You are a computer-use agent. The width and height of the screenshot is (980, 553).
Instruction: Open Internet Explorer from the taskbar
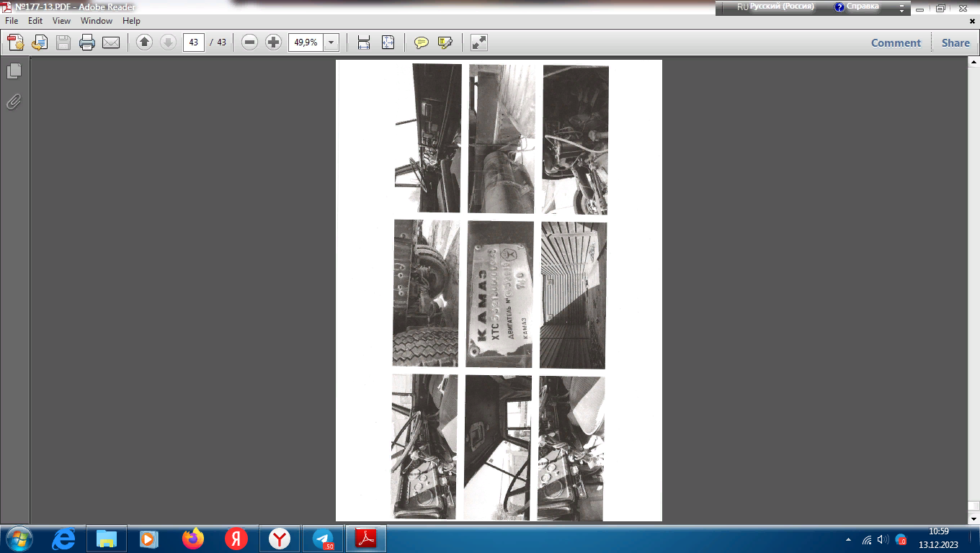click(63, 539)
